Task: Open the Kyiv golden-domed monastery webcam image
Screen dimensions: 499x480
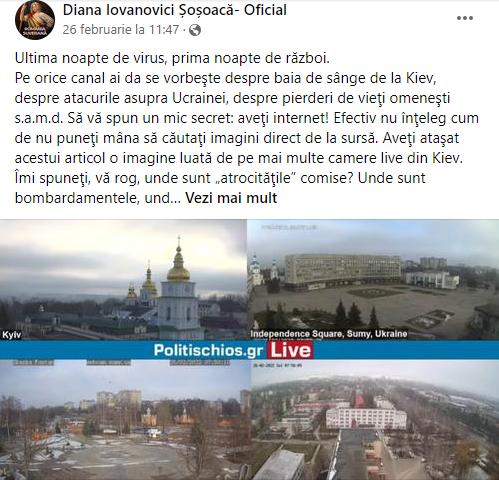Action: coord(123,280)
